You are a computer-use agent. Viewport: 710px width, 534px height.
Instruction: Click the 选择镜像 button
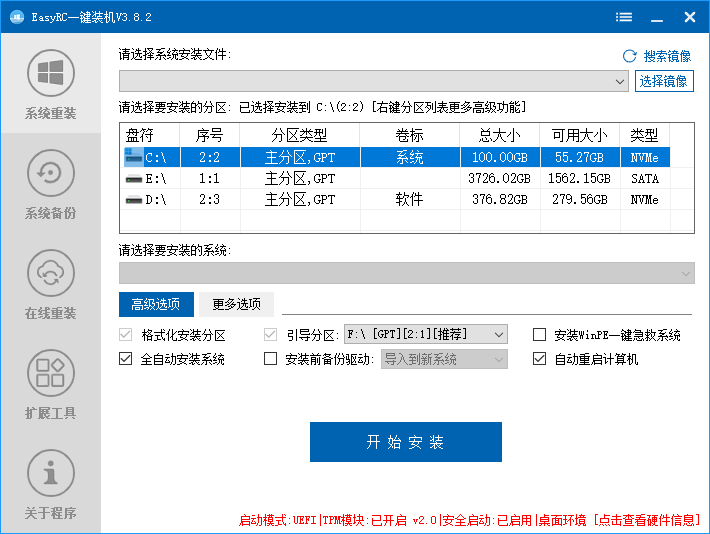tap(664, 81)
